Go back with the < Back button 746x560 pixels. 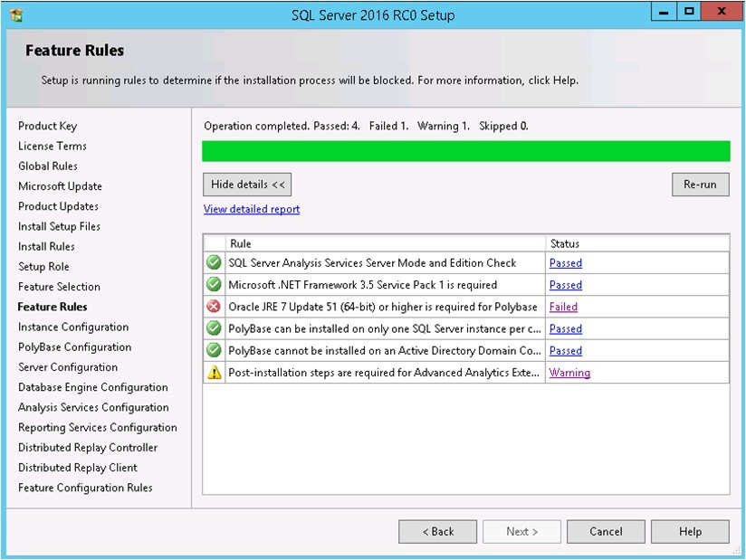point(437,531)
